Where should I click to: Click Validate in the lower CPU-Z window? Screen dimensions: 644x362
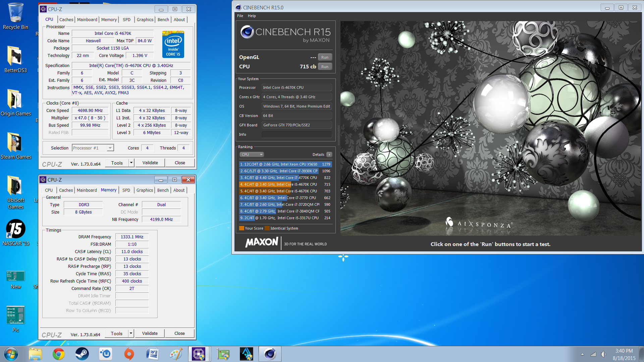(x=150, y=334)
